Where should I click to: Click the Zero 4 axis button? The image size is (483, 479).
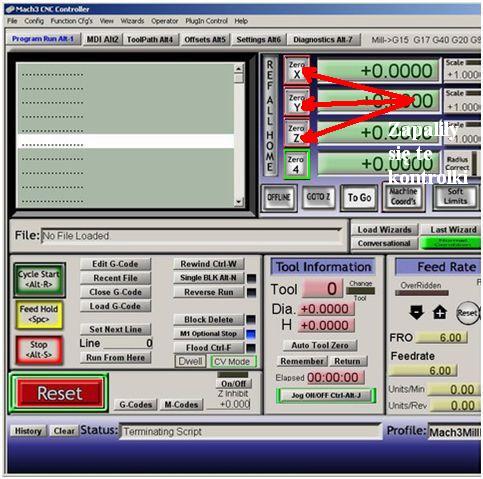[296, 164]
